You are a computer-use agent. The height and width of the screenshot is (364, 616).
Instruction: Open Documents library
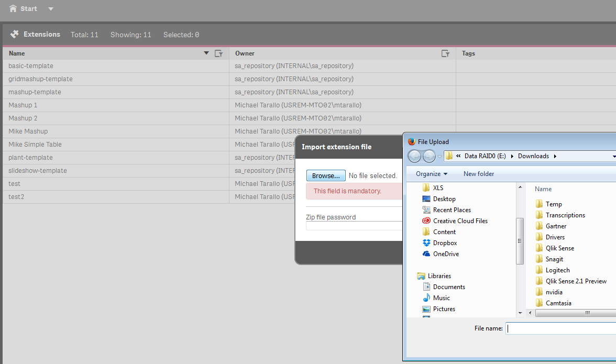444,286
